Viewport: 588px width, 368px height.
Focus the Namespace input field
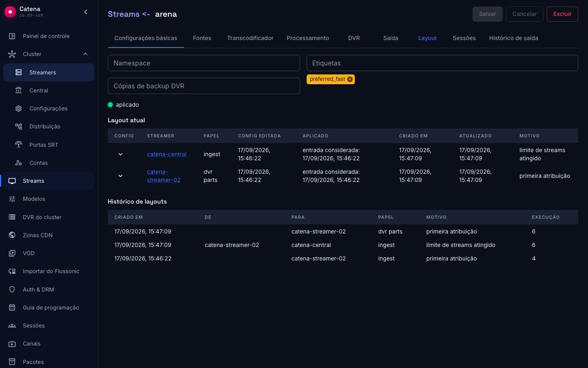[204, 63]
